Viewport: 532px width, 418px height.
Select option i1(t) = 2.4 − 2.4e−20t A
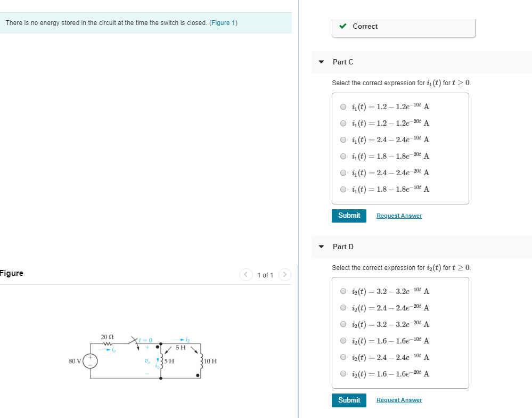point(343,173)
